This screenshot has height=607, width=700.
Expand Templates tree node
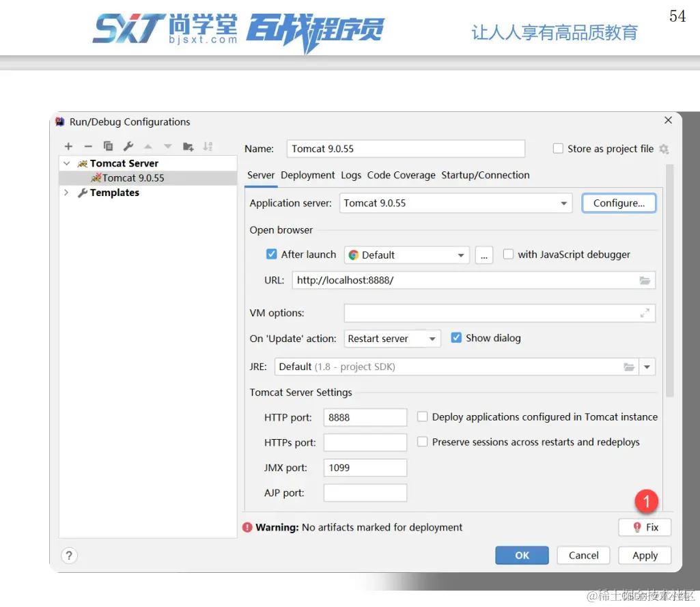[66, 193]
